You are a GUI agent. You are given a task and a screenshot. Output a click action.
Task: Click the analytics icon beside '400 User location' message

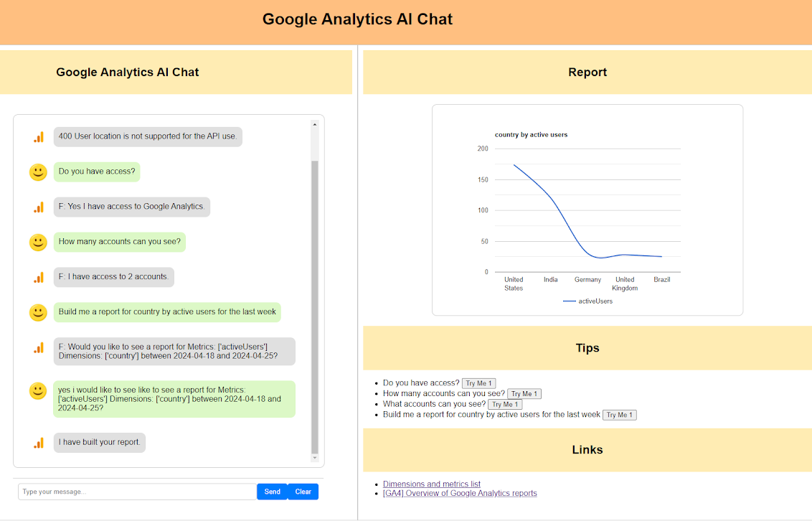coord(39,137)
